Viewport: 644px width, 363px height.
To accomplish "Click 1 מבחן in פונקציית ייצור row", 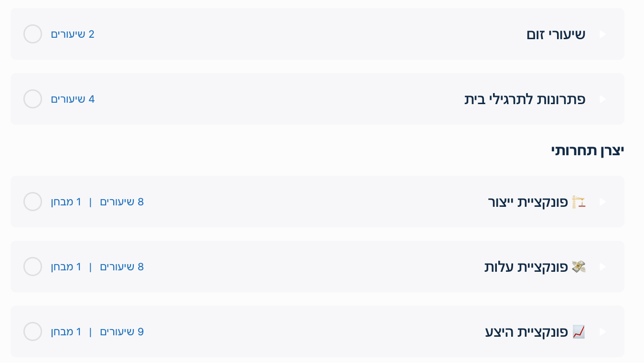I will pos(66,202).
